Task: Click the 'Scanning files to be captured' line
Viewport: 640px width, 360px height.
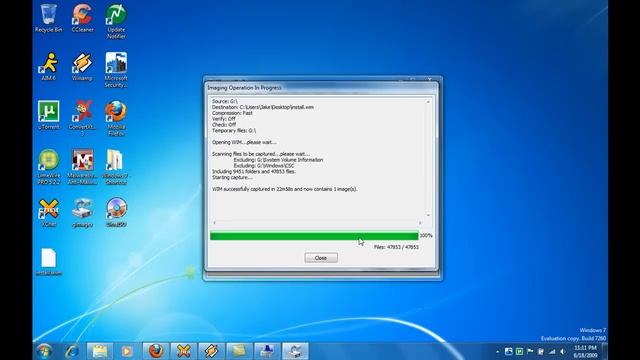Action: point(261,154)
